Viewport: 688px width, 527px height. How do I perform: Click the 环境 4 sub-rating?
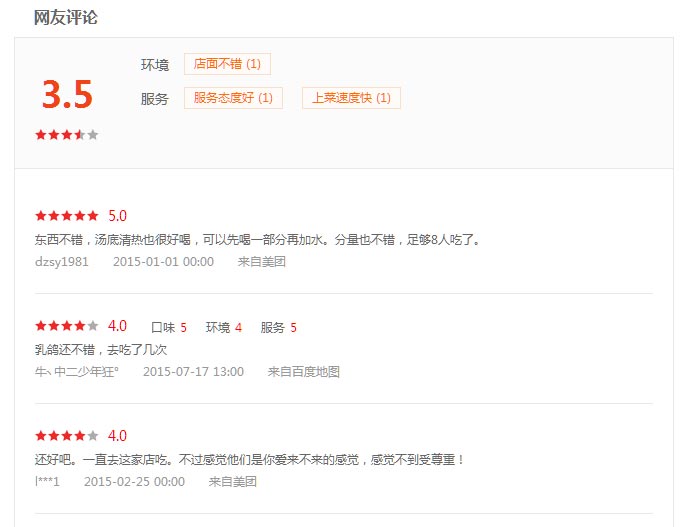[224, 327]
